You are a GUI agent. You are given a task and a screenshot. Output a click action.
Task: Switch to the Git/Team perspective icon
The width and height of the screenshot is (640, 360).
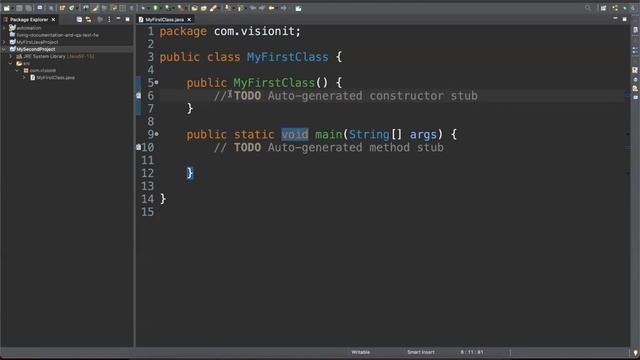point(615,8)
